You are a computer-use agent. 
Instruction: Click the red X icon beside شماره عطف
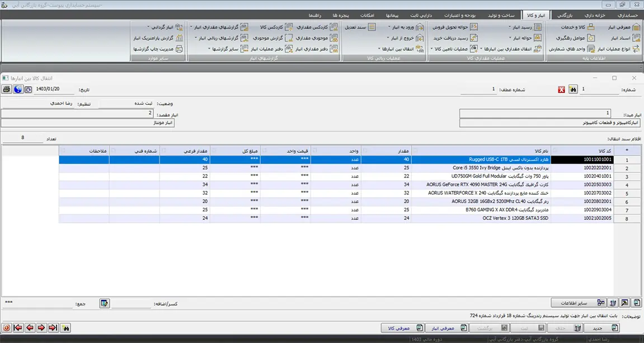[561, 90]
